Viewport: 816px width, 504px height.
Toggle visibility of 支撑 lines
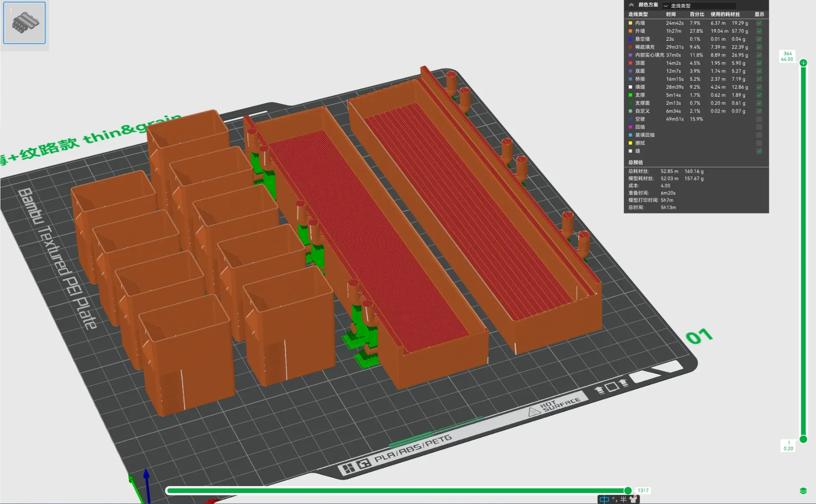click(x=759, y=95)
